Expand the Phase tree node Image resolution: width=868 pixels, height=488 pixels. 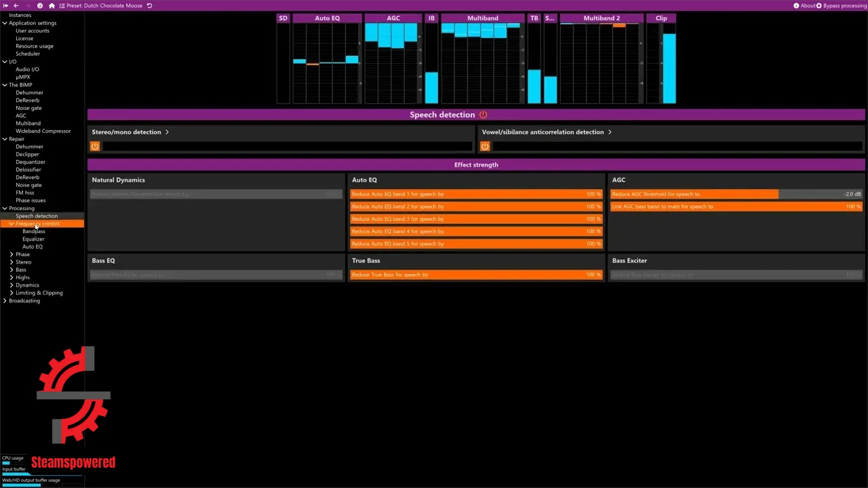(12, 254)
